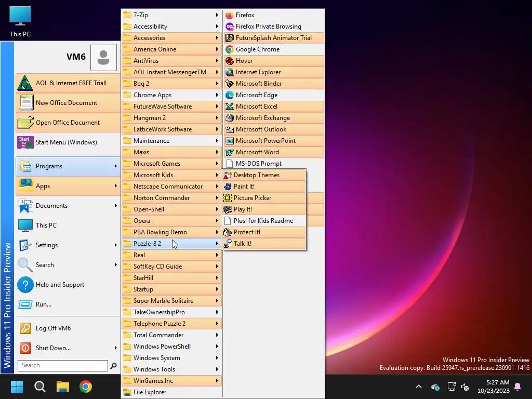Open Desktop Themes in the submenu
This screenshot has width=532, height=399.
click(x=264, y=175)
